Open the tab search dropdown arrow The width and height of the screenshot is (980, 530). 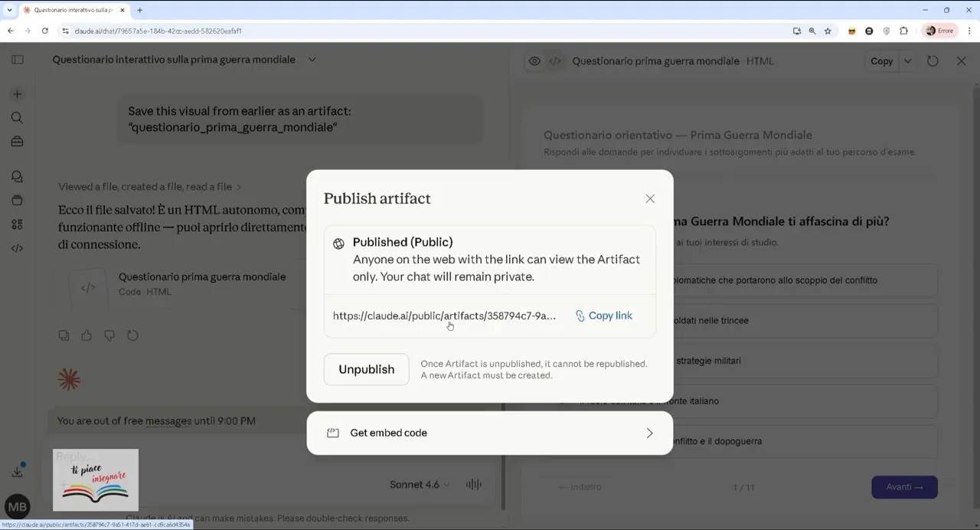coord(8,10)
